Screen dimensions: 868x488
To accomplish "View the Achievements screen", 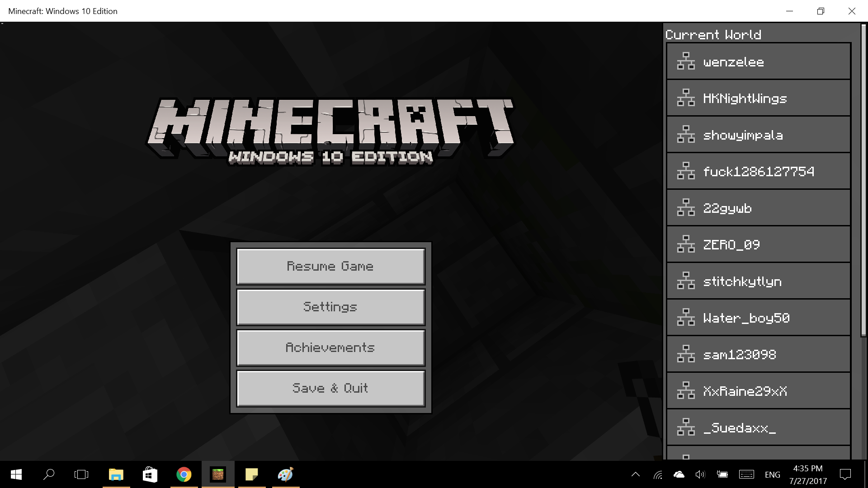I will click(x=330, y=348).
